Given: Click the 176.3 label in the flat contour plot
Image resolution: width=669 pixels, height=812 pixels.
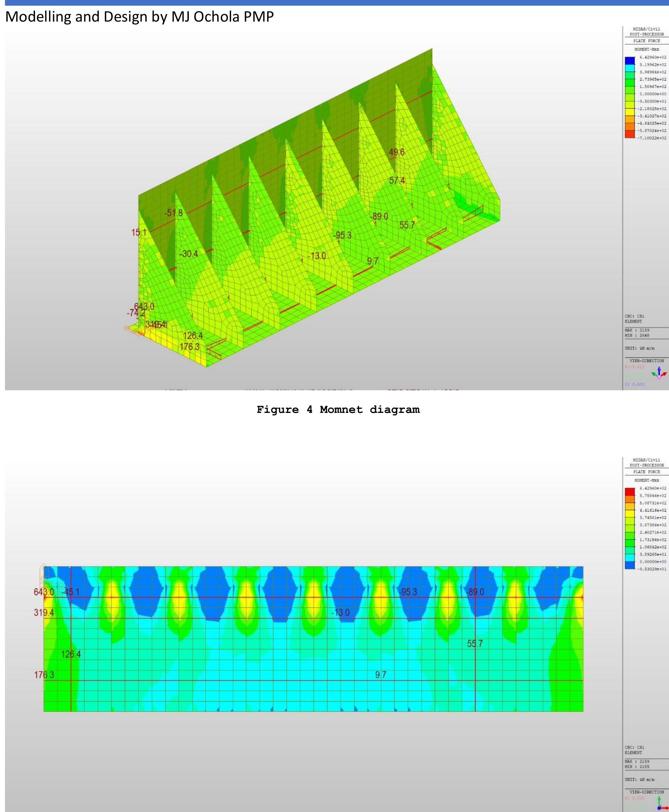Looking at the screenshot, I should pyautogui.click(x=44, y=675).
